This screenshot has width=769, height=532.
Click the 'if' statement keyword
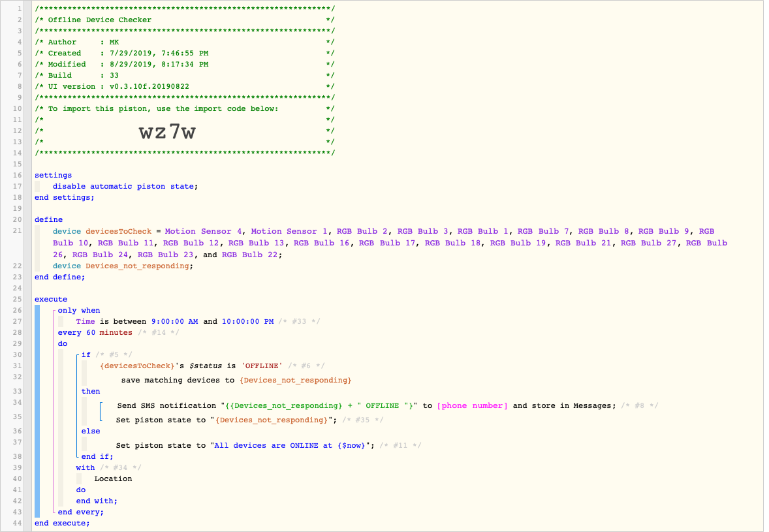(86, 354)
